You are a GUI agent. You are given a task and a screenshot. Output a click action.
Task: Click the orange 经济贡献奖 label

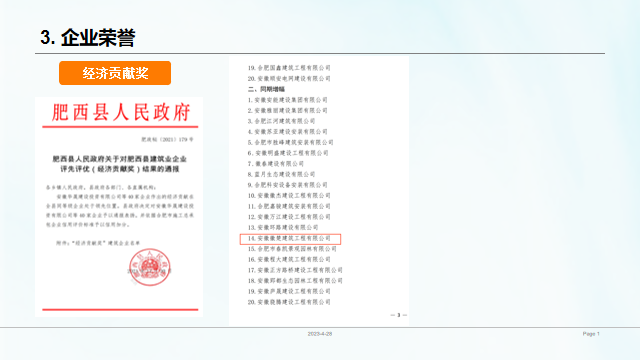(x=115, y=73)
